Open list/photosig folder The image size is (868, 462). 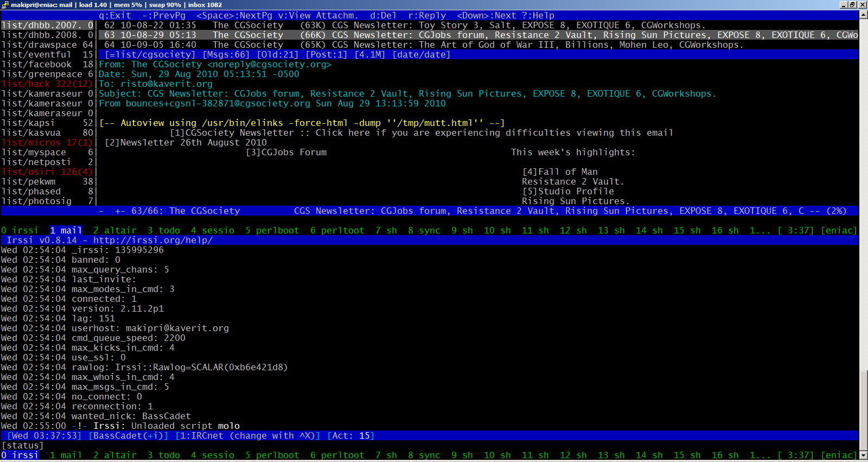[47, 201]
